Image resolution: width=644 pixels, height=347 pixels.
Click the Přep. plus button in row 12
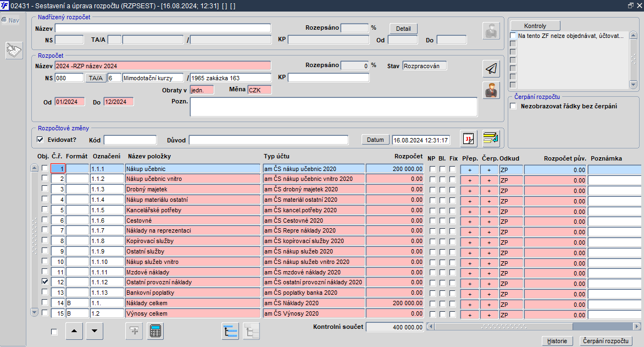(x=470, y=283)
